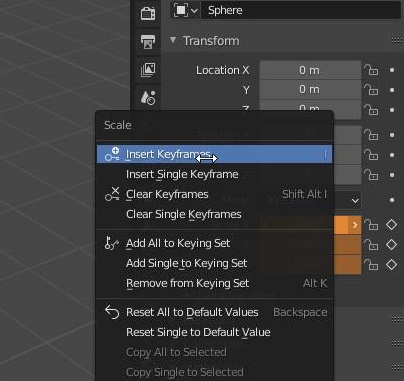Click keyframe diamond beside bottom orange Scale field
Image resolution: width=404 pixels, height=381 pixels.
tap(392, 265)
